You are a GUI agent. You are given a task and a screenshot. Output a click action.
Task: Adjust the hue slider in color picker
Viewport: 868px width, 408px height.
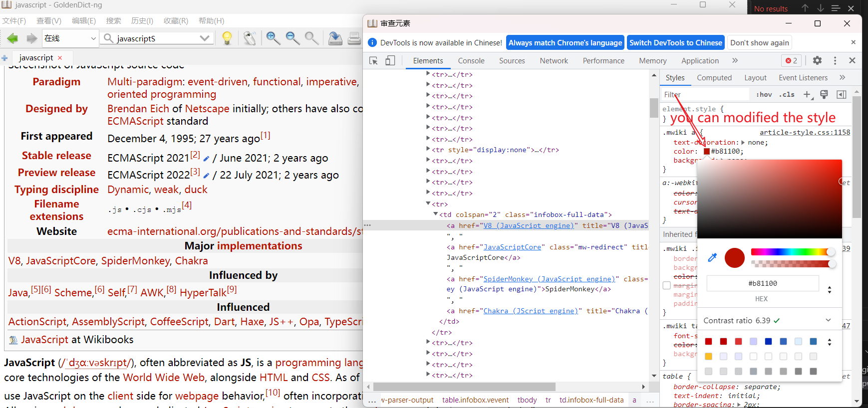(x=793, y=252)
